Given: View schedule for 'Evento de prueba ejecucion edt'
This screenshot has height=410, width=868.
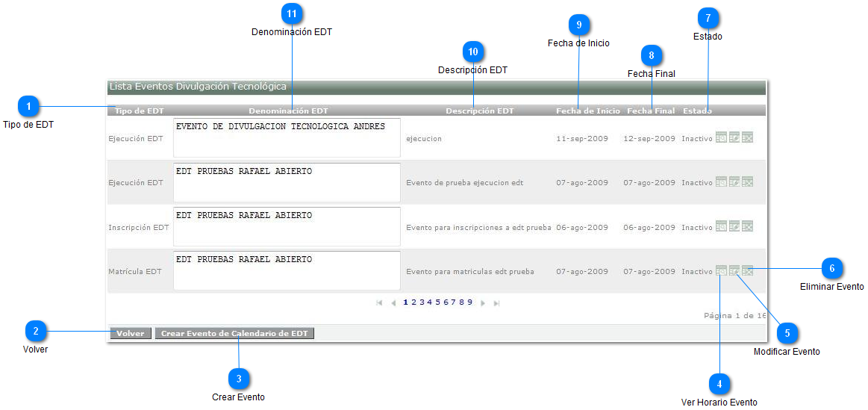Looking at the screenshot, I should [x=721, y=181].
